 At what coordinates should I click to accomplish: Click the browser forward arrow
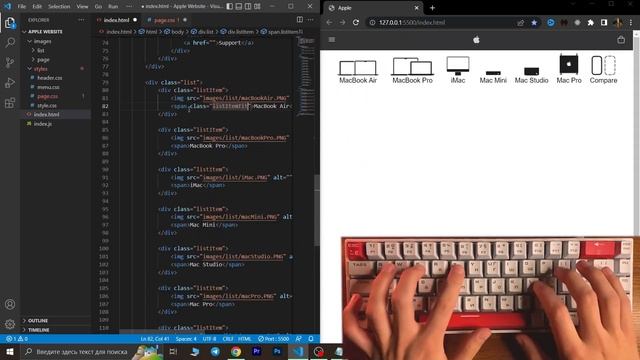click(342, 22)
